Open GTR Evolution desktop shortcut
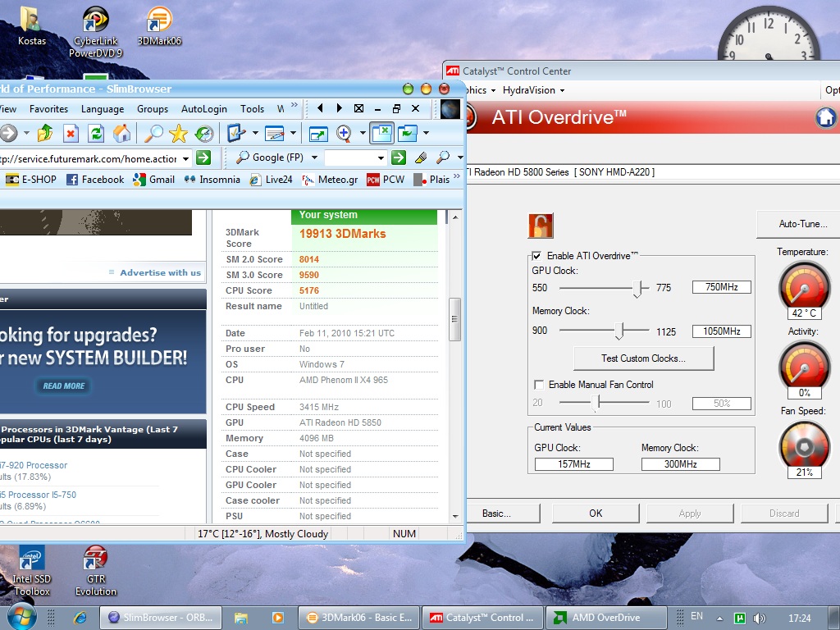 tap(96, 571)
